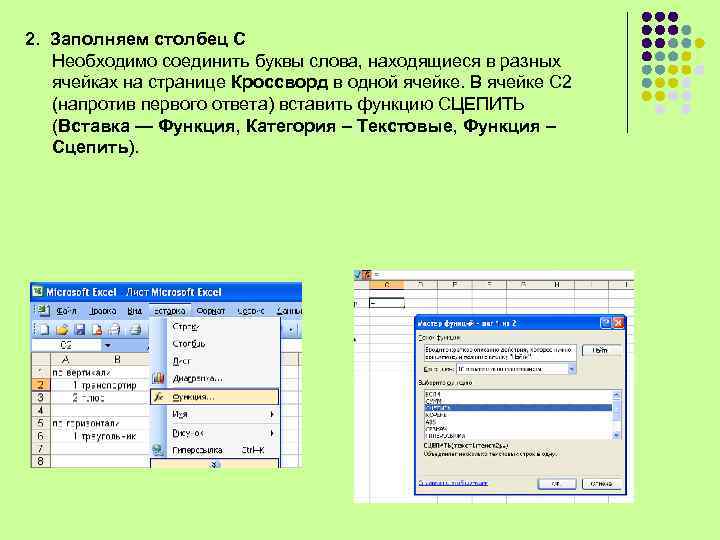The width and height of the screenshot is (720, 540).
Task: Choose Диаграмма... in the insert menu
Action: tap(214, 378)
